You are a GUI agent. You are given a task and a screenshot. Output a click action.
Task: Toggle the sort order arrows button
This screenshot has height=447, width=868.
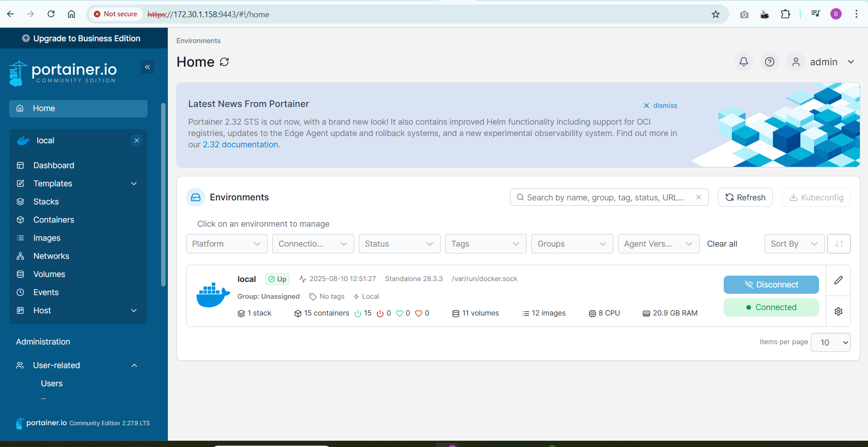point(839,244)
